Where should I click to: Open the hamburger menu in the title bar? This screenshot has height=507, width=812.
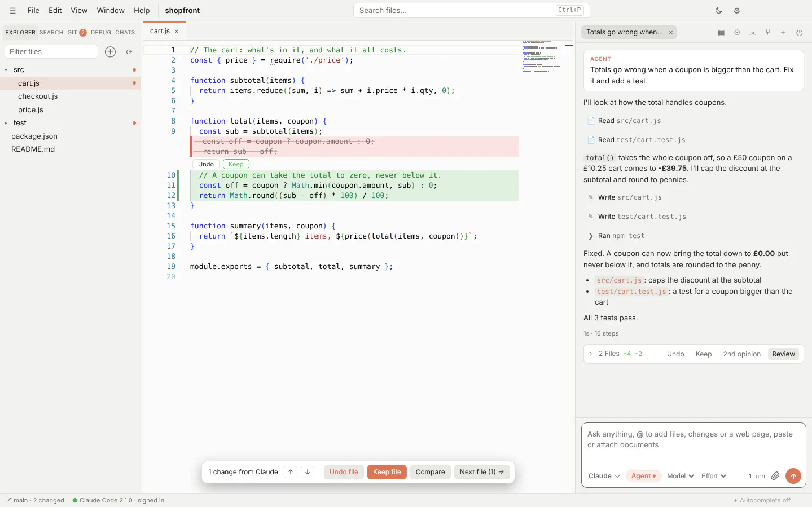point(12,10)
